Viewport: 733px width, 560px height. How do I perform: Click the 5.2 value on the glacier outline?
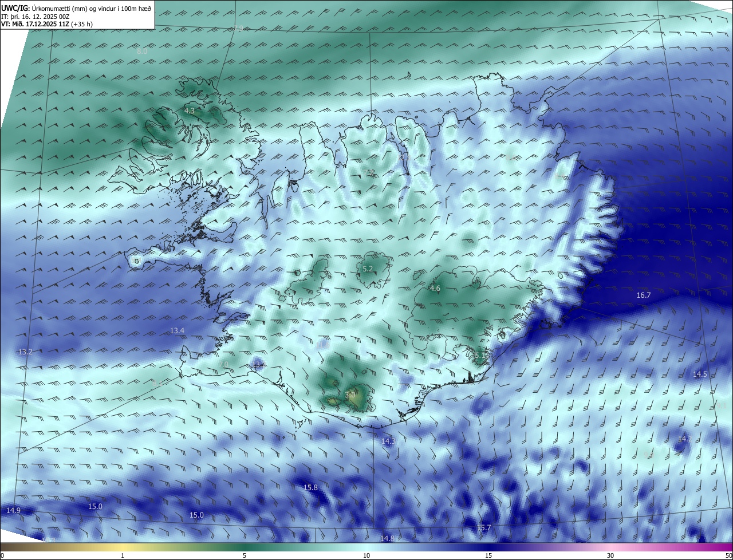point(368,269)
